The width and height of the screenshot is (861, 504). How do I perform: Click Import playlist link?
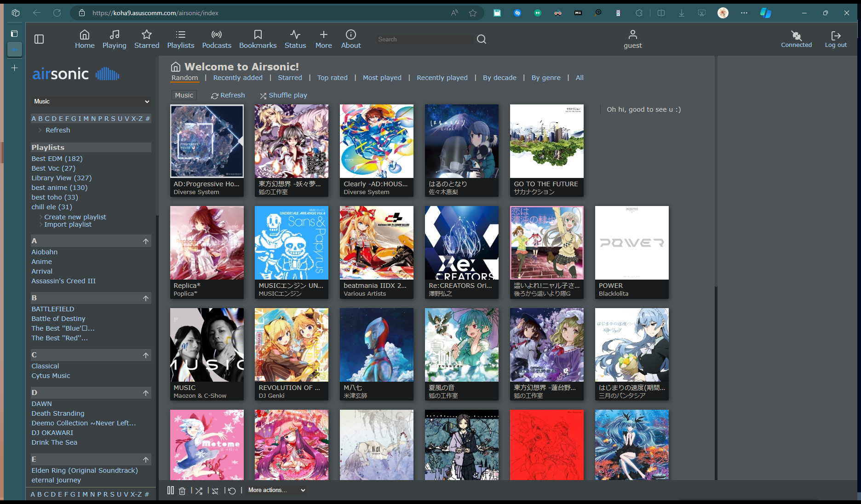68,224
